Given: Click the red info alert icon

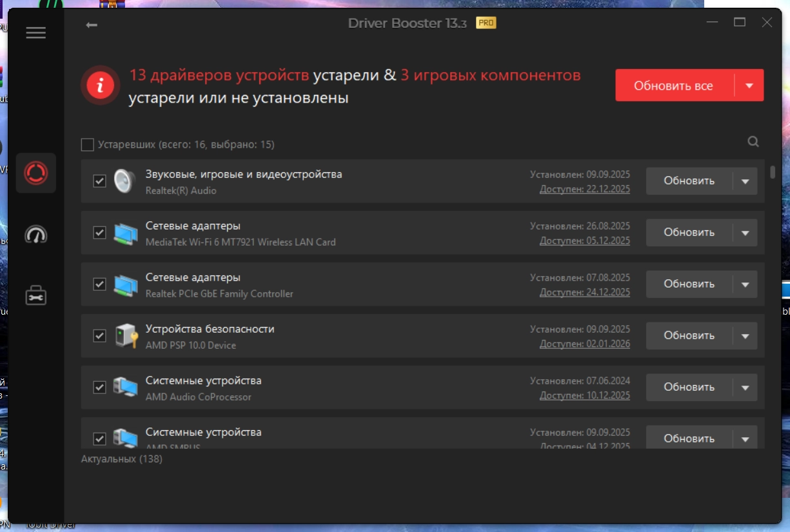Looking at the screenshot, I should pyautogui.click(x=100, y=85).
